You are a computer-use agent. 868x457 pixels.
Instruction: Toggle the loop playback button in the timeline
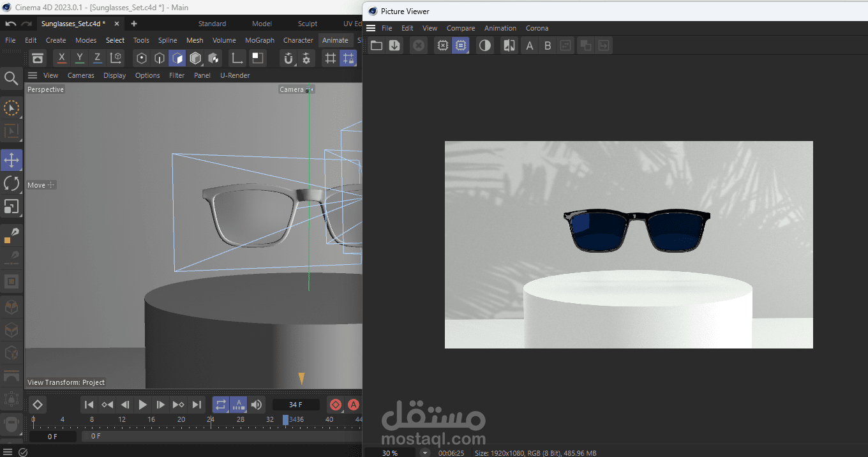coord(220,405)
